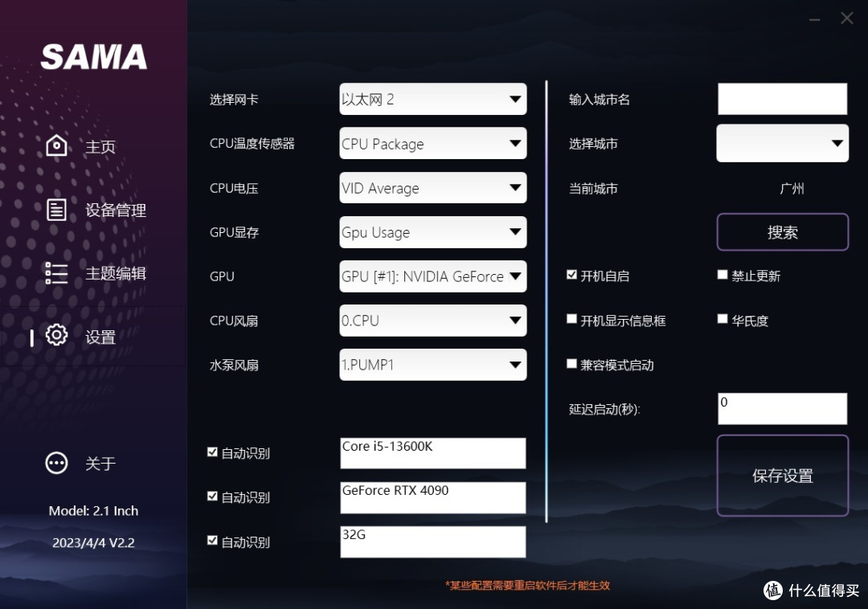Check the 兼容模式启动 option

click(572, 364)
